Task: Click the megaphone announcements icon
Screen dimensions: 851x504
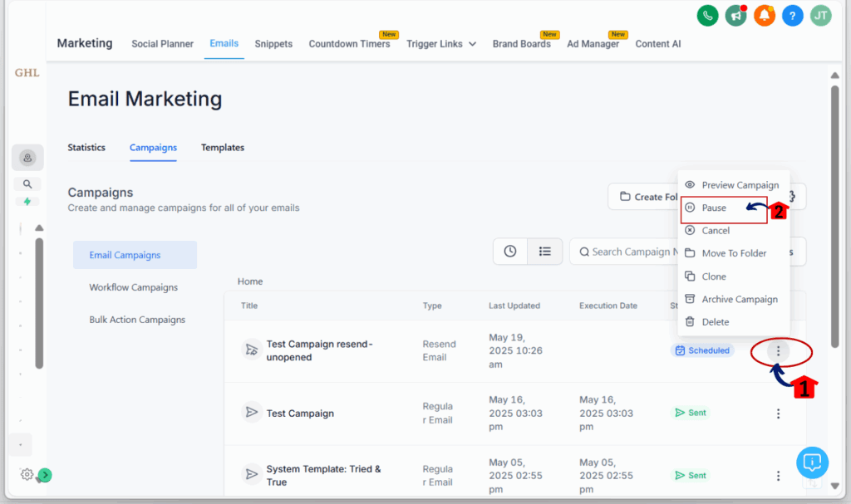Action: click(735, 15)
